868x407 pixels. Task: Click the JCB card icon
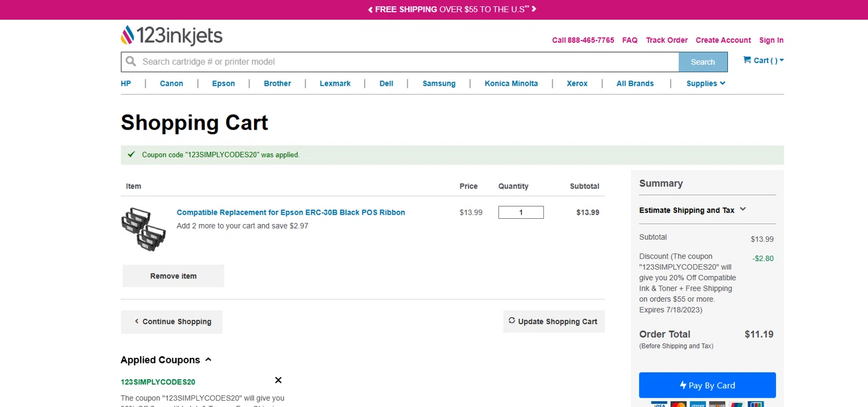(756, 404)
